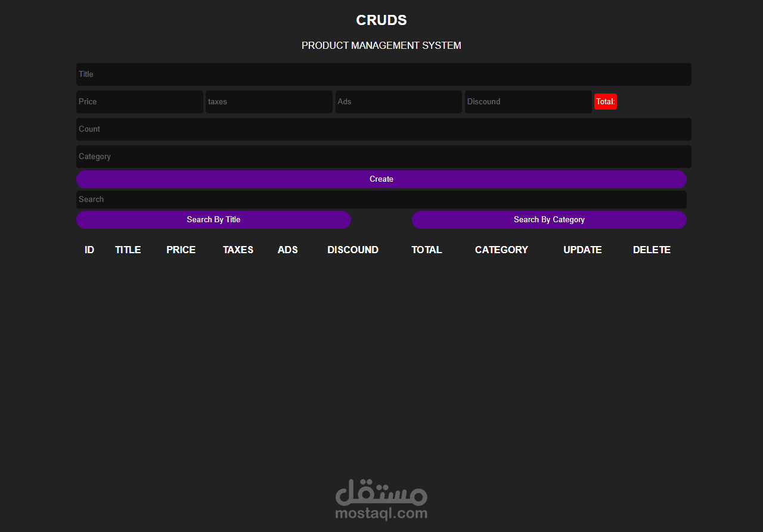Click the Search input field

pos(381,200)
